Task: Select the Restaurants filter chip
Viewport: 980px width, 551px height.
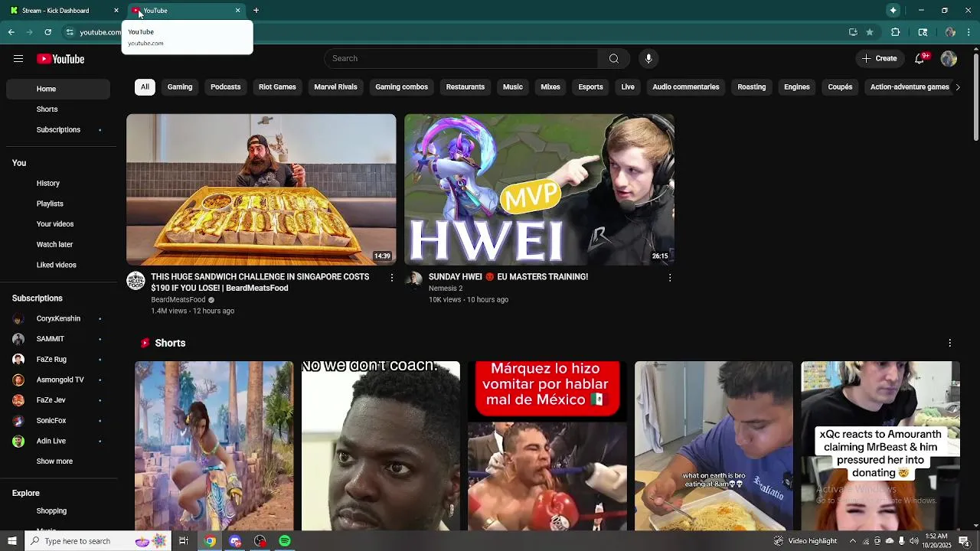Action: [465, 87]
